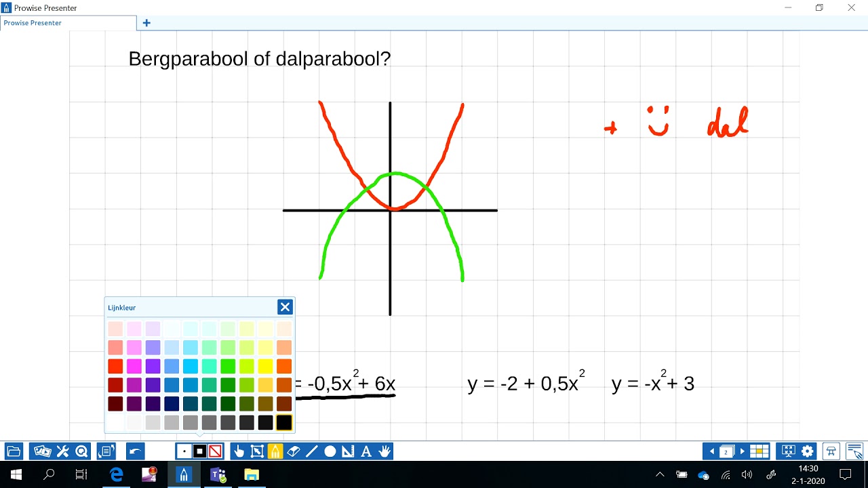868x488 pixels.
Task: Click the magnifier search icon in toolbar
Action: tap(81, 451)
